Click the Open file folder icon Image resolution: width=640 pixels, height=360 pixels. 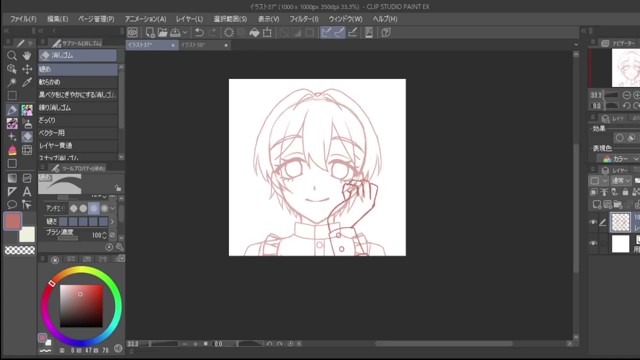[162, 33]
